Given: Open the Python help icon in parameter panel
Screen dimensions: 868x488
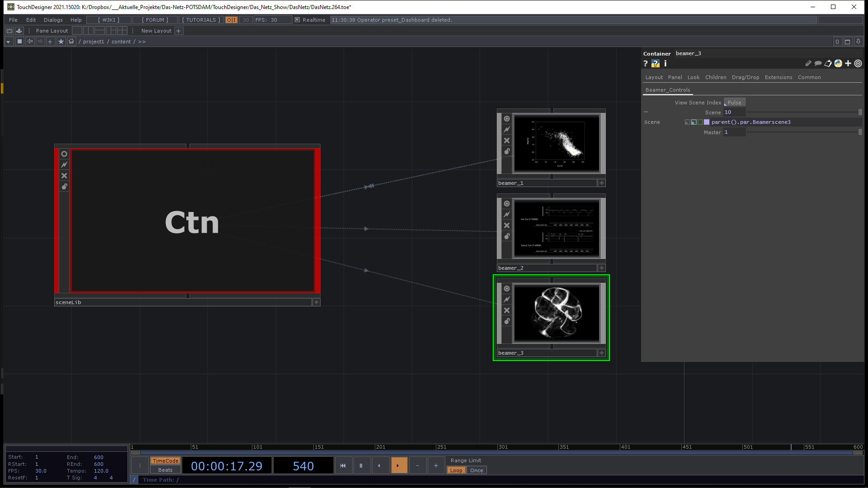Looking at the screenshot, I should tap(656, 64).
